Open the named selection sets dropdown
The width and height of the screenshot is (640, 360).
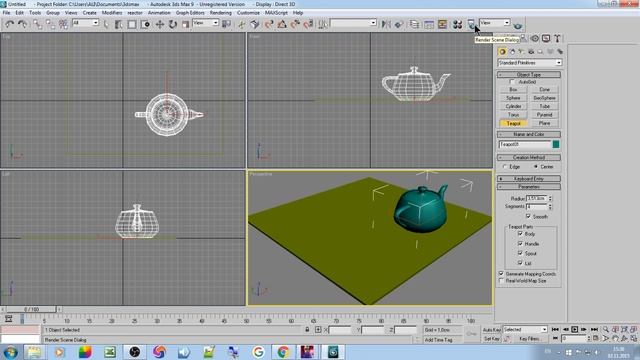(x=353, y=23)
